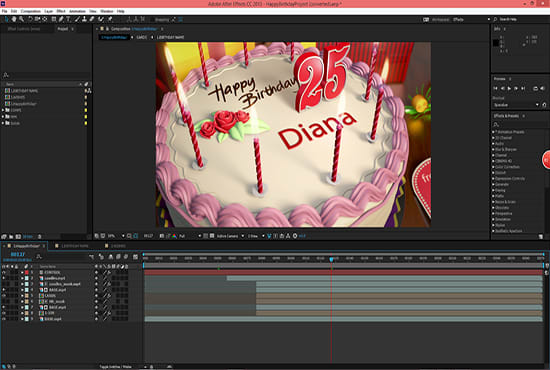Expand Animation Presets category
550x370 pixels.
point(494,132)
